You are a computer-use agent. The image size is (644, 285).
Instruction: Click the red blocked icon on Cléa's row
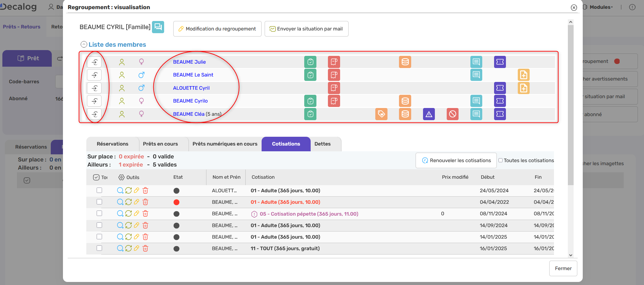click(x=452, y=114)
